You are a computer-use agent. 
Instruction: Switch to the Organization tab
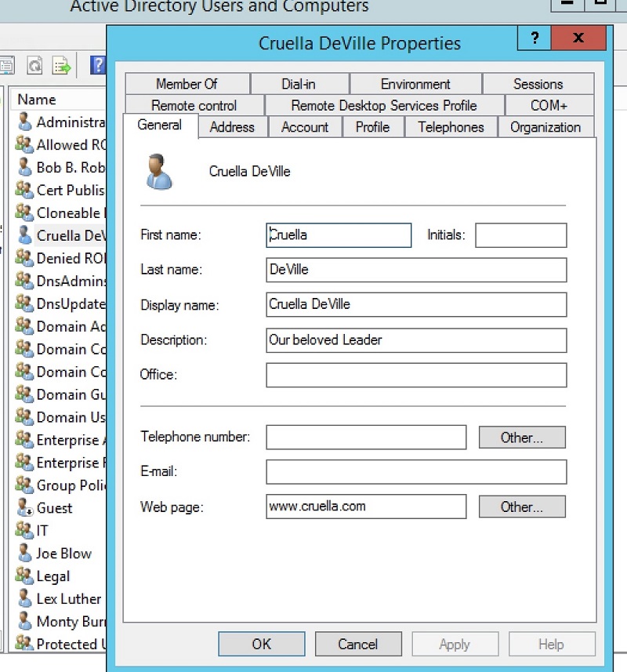tap(545, 127)
